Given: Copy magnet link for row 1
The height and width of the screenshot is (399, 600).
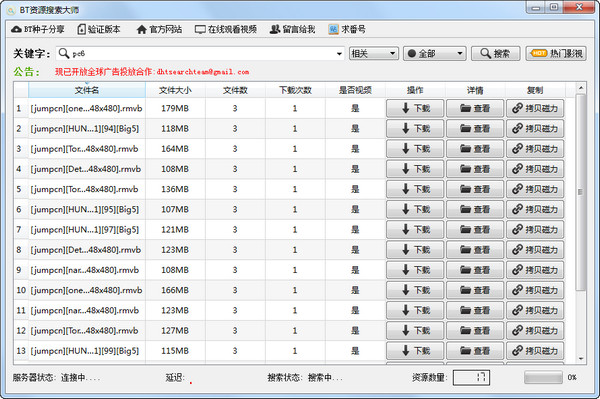Looking at the screenshot, I should click(535, 108).
